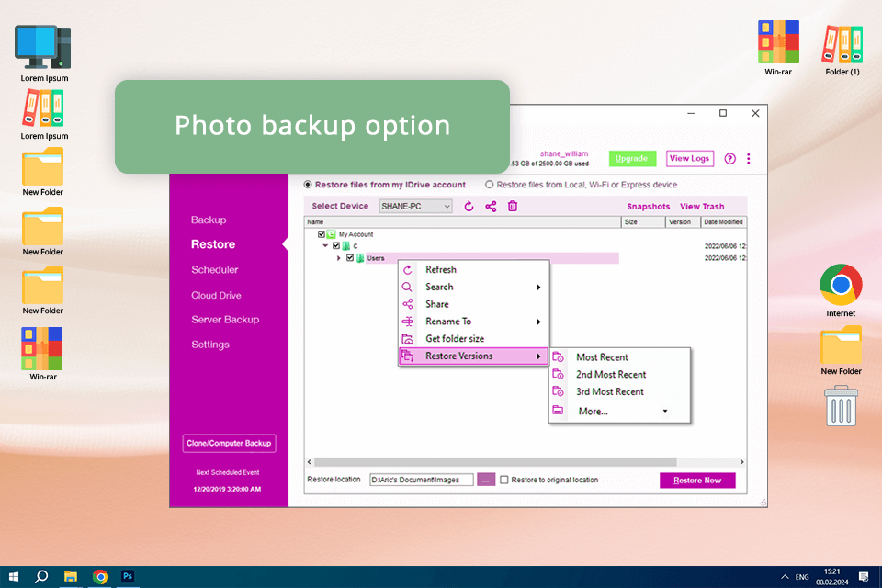Click the folder icon beside More...
Screen dimensions: 882x588
(558, 410)
